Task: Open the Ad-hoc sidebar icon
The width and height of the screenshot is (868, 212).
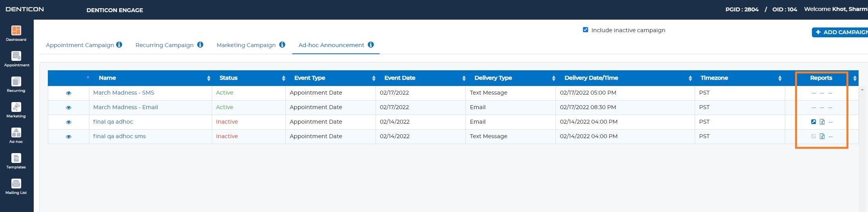Action: [x=16, y=133]
